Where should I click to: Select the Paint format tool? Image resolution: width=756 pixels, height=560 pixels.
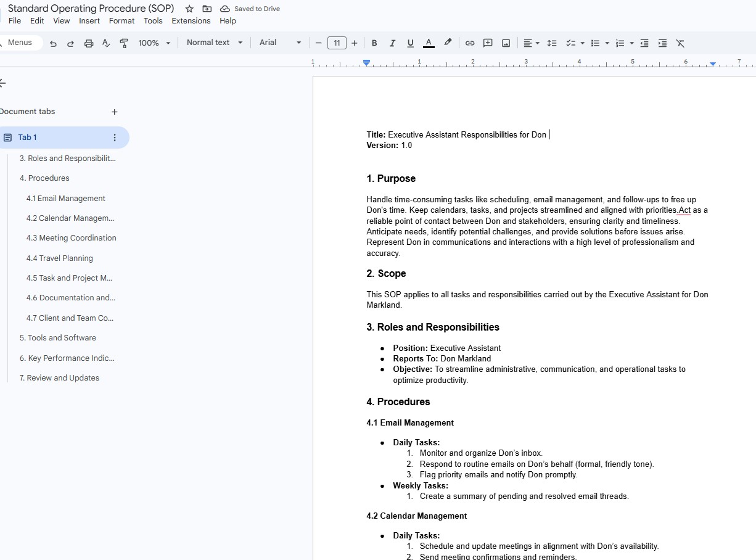click(124, 43)
